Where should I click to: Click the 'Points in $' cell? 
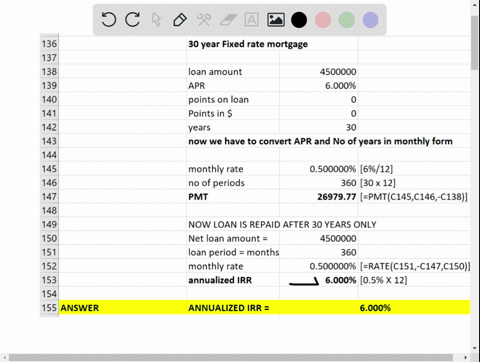tap(210, 113)
